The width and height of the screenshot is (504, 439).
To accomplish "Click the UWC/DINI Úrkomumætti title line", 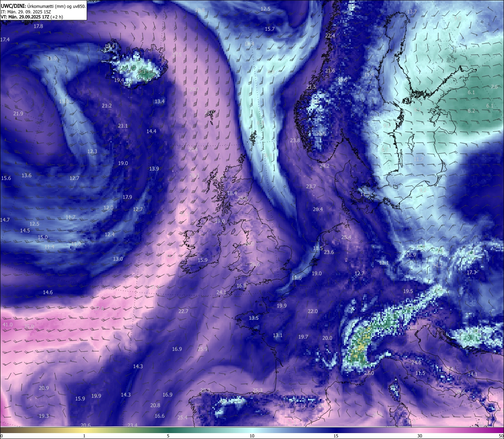I will click(x=43, y=6).
